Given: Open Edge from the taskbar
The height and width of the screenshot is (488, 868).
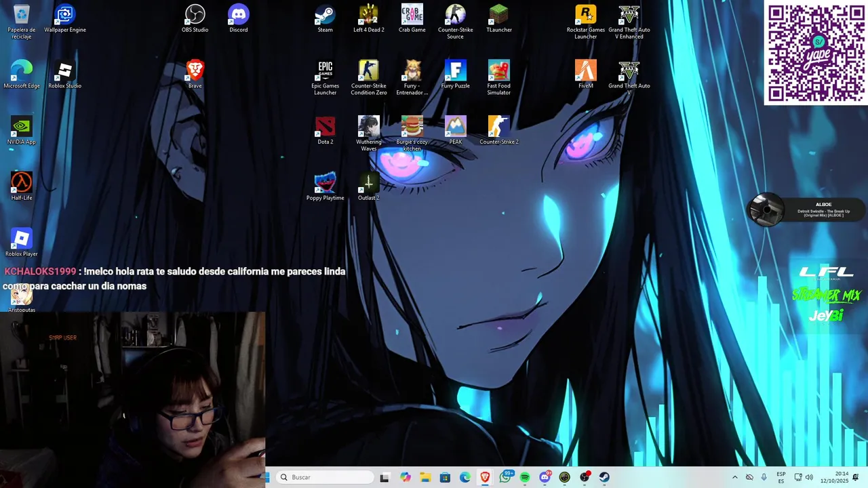Looking at the screenshot, I should [x=465, y=477].
